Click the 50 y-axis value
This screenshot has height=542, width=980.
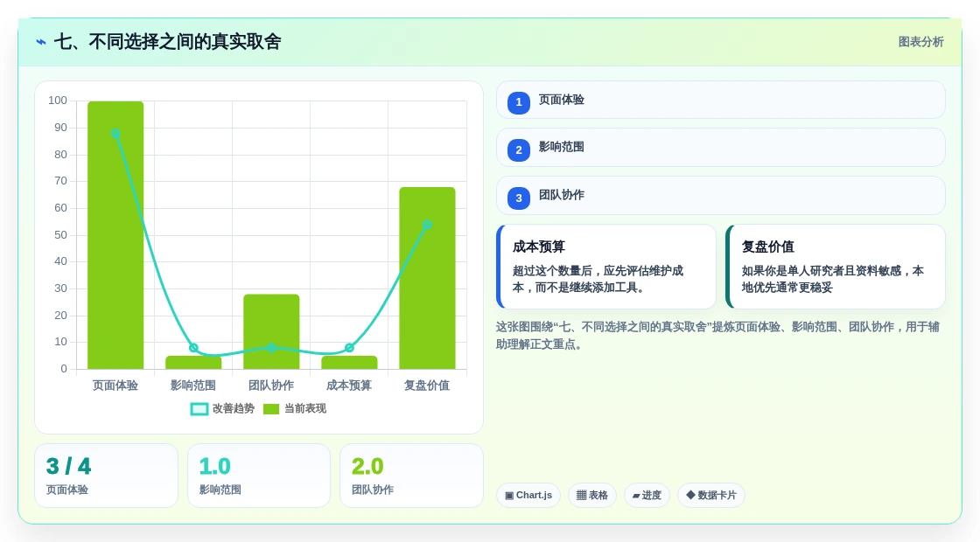(x=60, y=235)
